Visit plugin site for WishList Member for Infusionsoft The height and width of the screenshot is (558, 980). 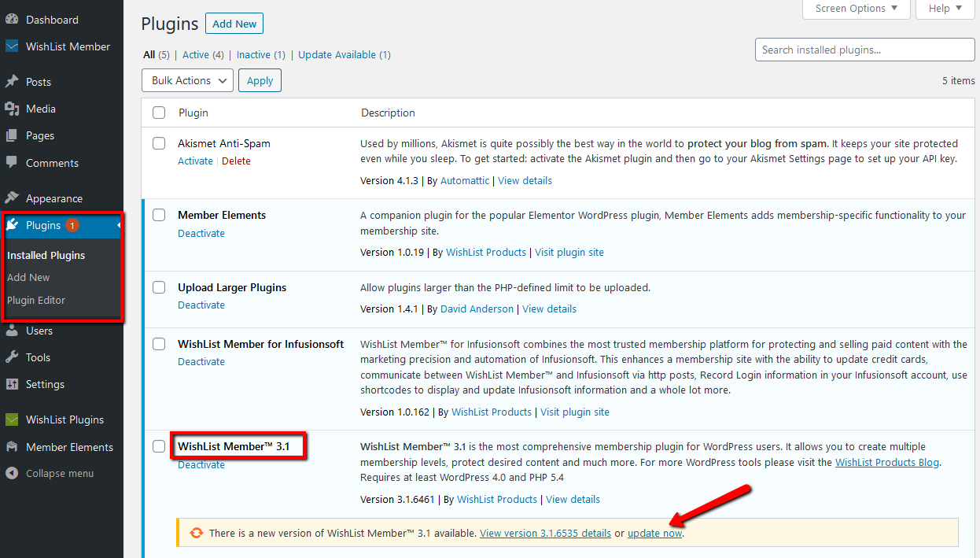[x=575, y=412]
